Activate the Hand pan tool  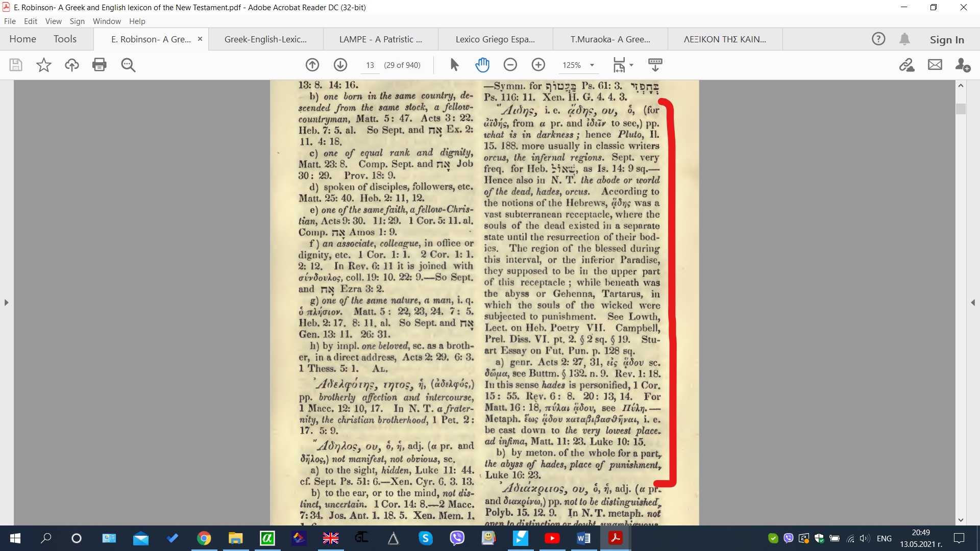pos(482,65)
